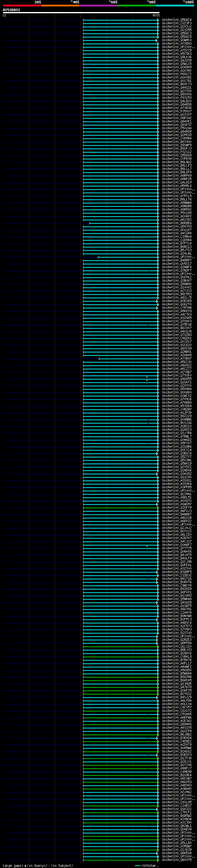The height and width of the screenshot is (868, 197).
Task: Click label UniRef100_A9PIA2
Action: pyautogui.click(x=176, y=118)
